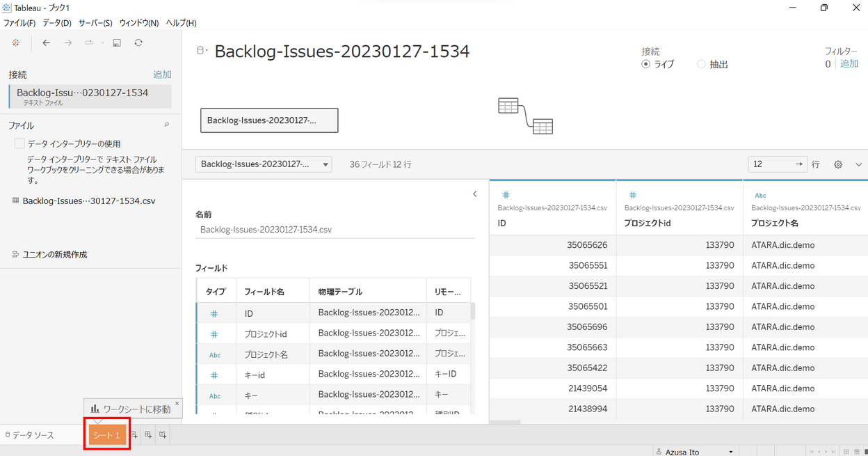Click the new story icon

(x=163, y=435)
